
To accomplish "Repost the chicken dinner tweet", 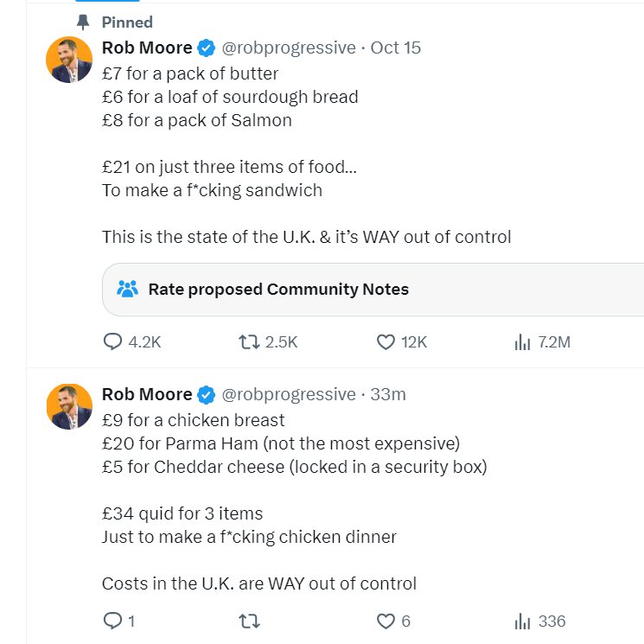I will 249,621.
